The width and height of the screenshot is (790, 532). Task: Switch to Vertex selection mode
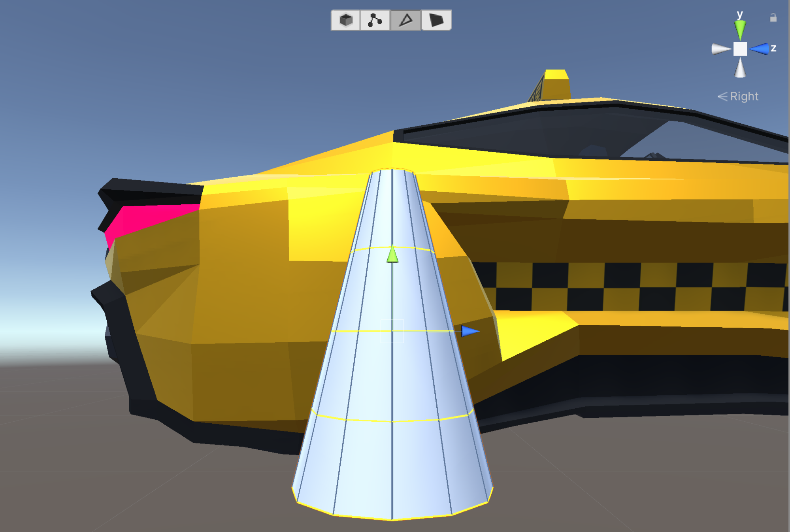coord(375,20)
